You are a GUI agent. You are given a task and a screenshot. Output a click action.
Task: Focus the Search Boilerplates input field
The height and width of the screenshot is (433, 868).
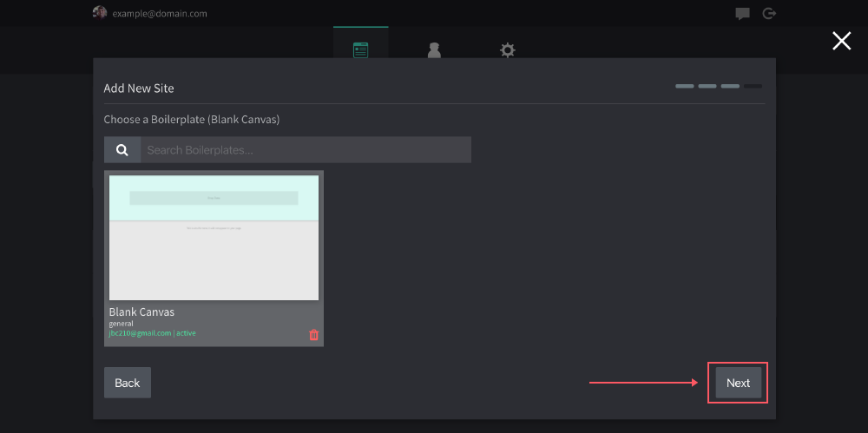pos(306,150)
